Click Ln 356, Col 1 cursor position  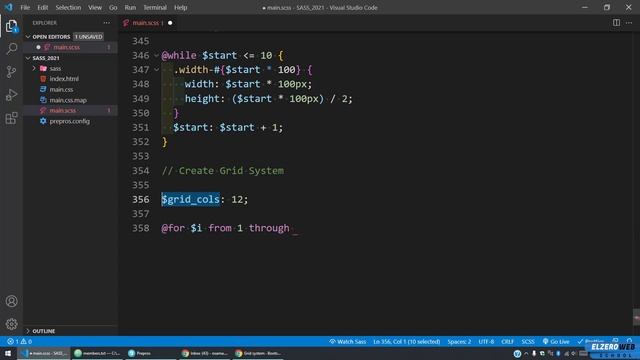(x=407, y=342)
